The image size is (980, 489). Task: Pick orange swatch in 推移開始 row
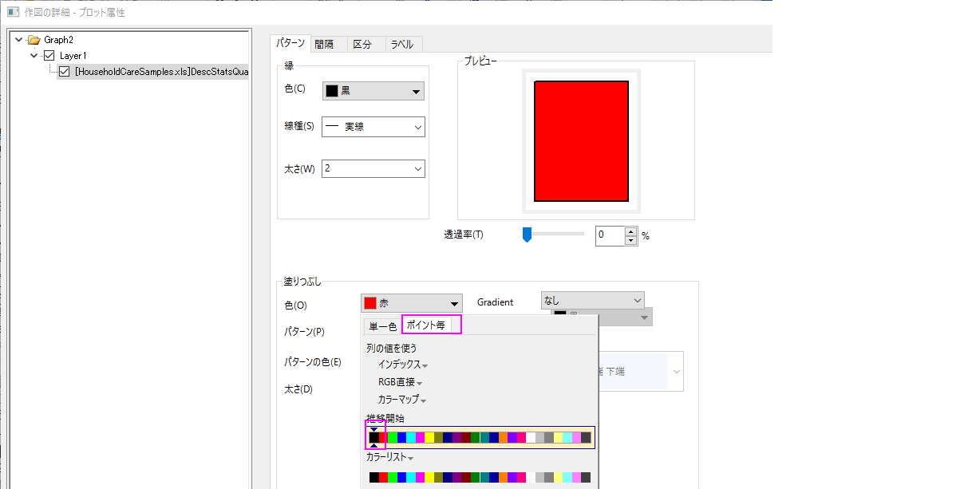pyautogui.click(x=503, y=437)
